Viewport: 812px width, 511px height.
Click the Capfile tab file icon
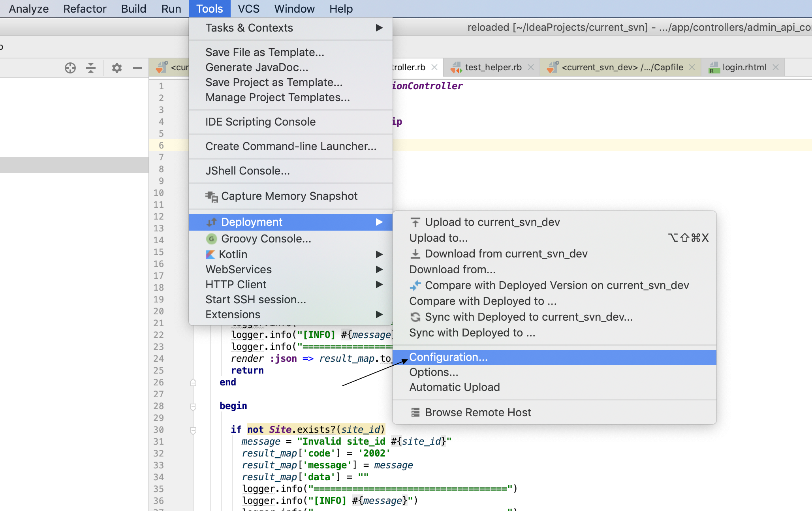pos(553,68)
